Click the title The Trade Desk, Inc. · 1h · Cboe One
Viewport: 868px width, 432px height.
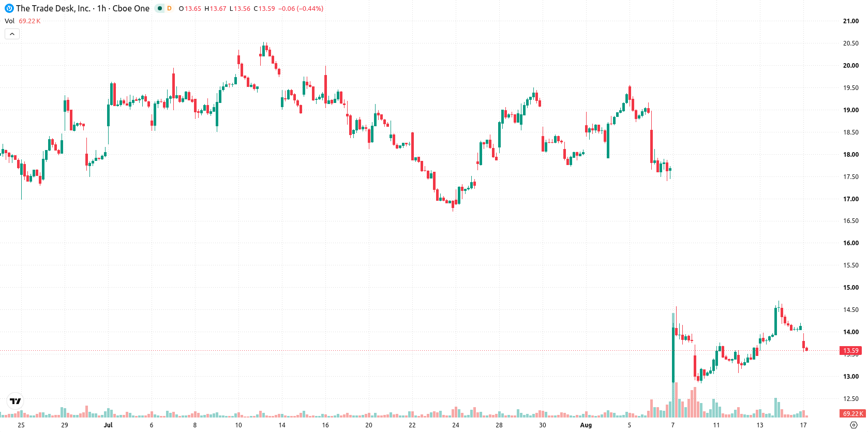(x=83, y=8)
